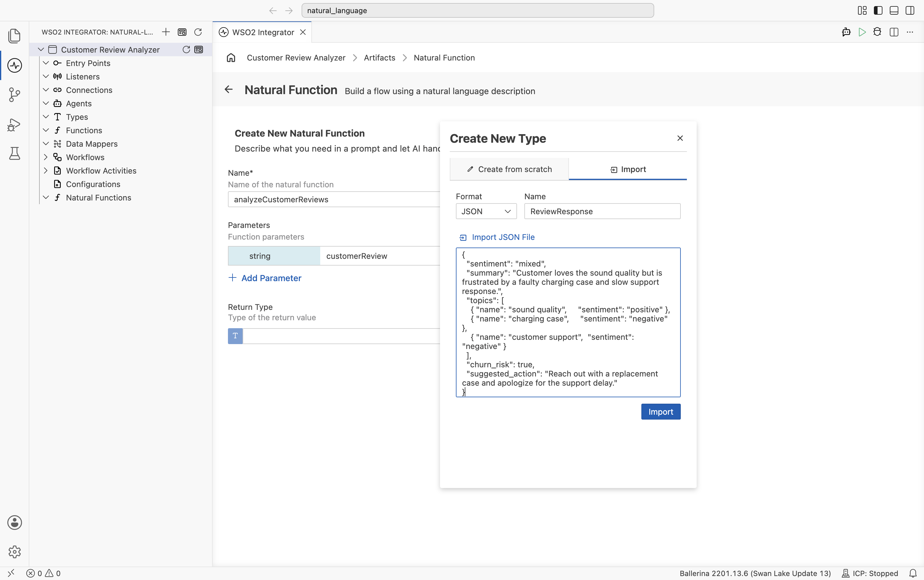Screen dimensions: 924x580
Task: Select the Natural Functions tree item
Action: pos(98,197)
